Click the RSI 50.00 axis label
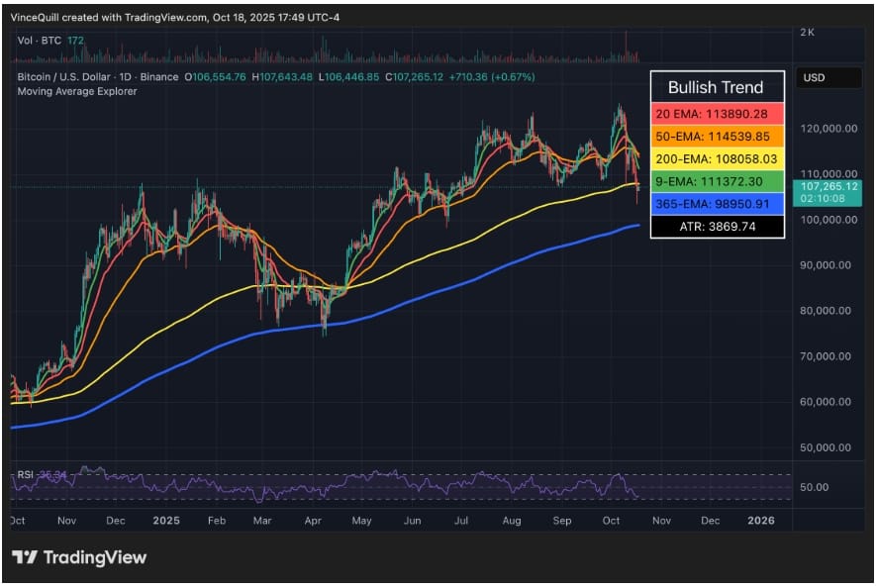877x588 pixels. pos(814,487)
